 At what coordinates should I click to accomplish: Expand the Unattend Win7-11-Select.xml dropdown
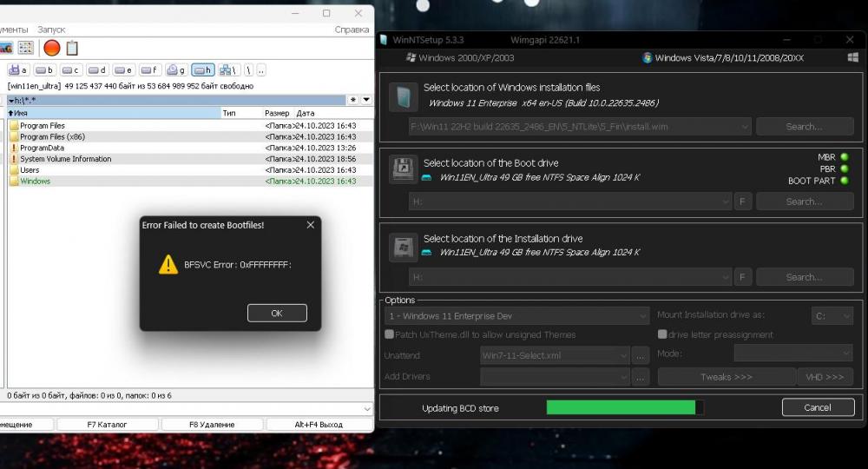click(x=555, y=354)
